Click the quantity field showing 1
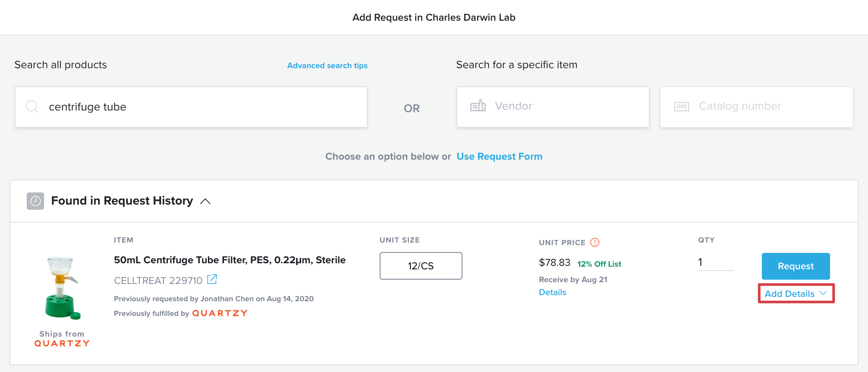This screenshot has width=868, height=372. point(716,262)
